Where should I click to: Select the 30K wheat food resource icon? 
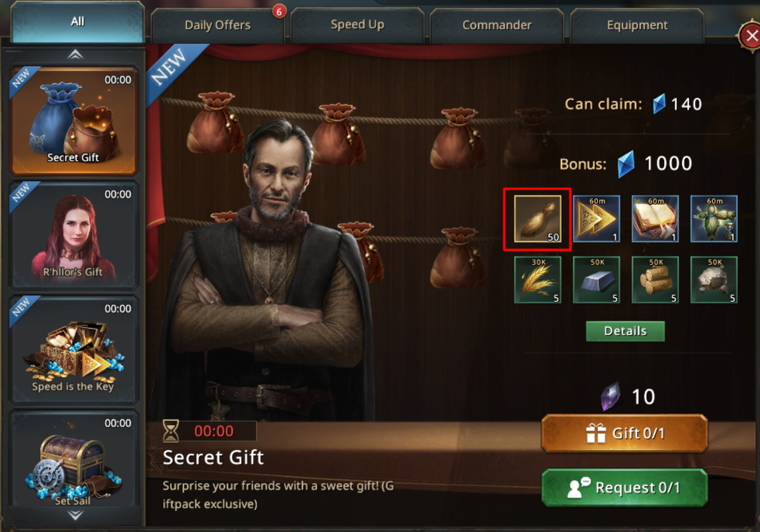pos(537,280)
